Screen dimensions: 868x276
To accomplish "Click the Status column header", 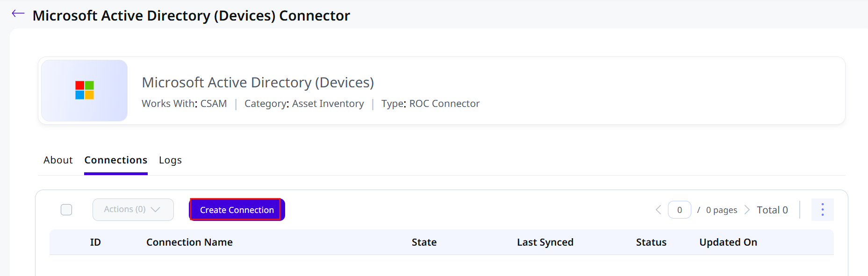I will [x=651, y=242].
